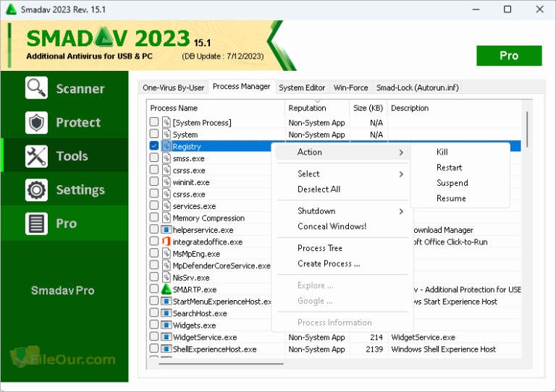Open Process Tree from context menu

point(320,248)
